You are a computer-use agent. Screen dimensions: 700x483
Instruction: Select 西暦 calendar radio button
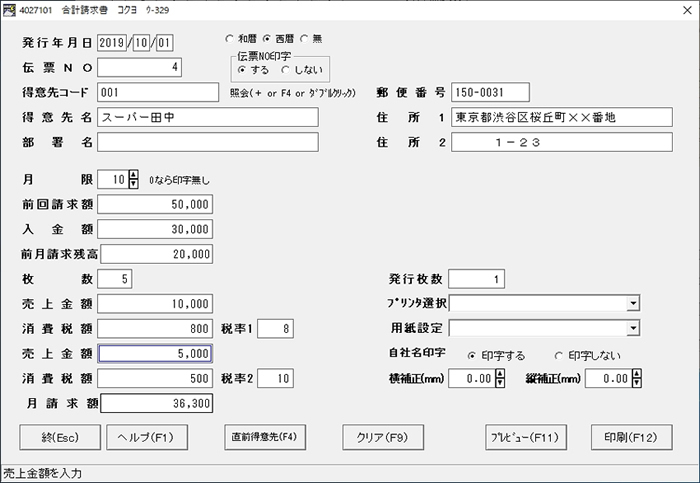click(267, 39)
